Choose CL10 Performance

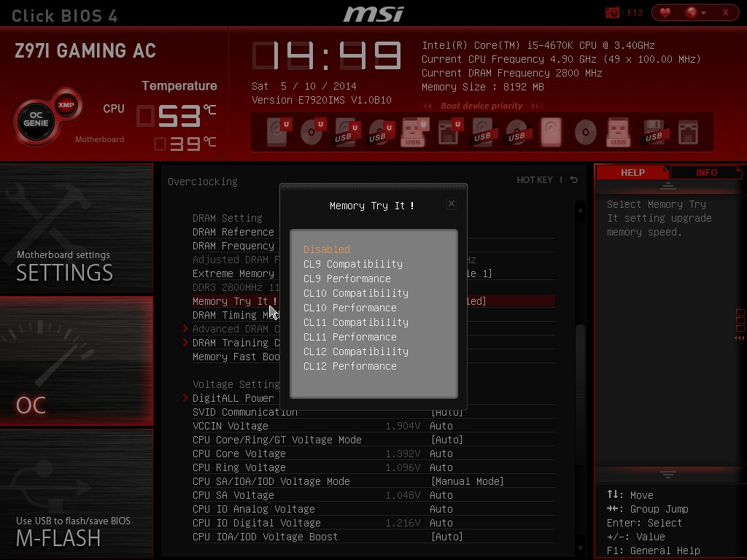coord(349,308)
